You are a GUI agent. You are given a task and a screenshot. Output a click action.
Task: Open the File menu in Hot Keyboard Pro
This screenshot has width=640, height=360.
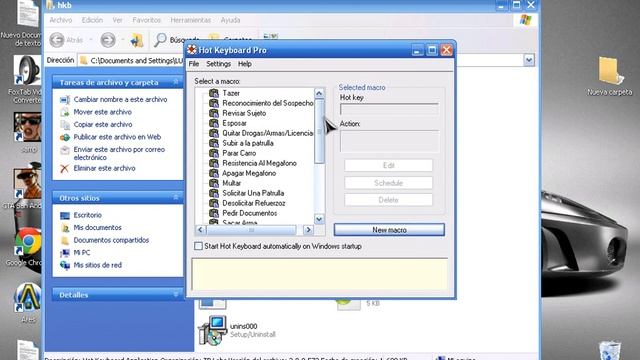point(194,64)
